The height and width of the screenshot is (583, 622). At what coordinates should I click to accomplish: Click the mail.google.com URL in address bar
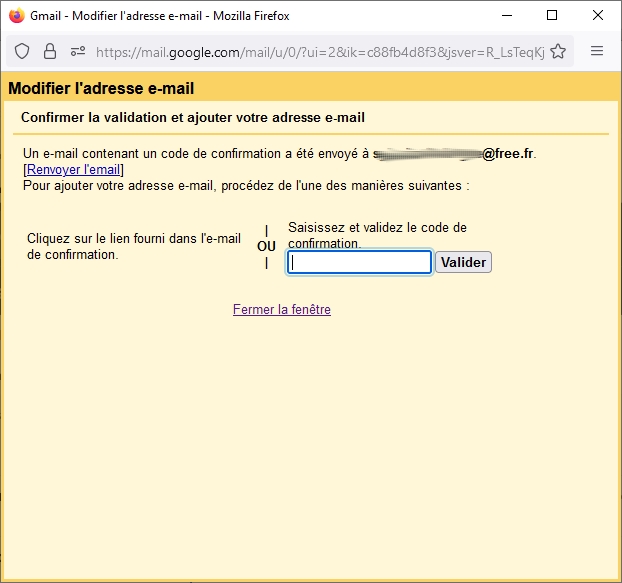320,52
